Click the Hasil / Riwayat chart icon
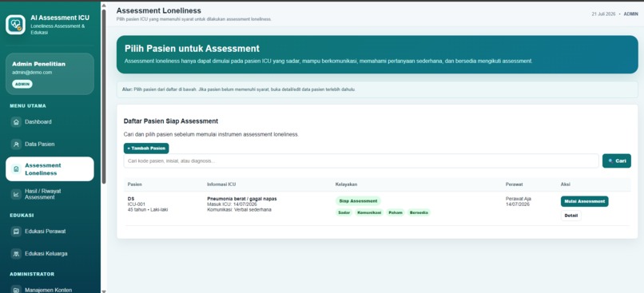The width and height of the screenshot is (644, 293). [16, 194]
